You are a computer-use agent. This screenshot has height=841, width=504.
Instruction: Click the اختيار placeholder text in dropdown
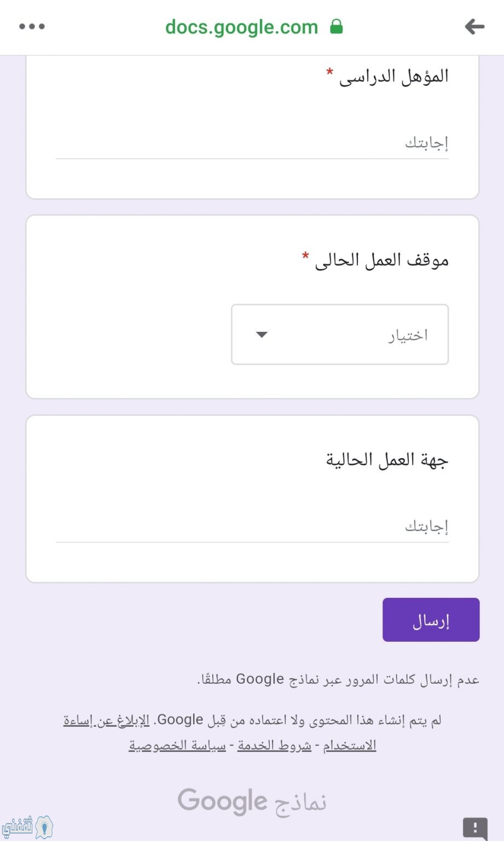(408, 335)
